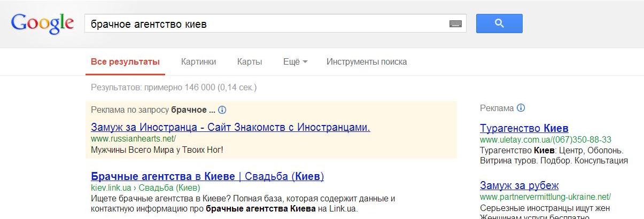The image size is (644, 219).
Task: Switch to the 'Картинки' tab
Action: tap(198, 62)
